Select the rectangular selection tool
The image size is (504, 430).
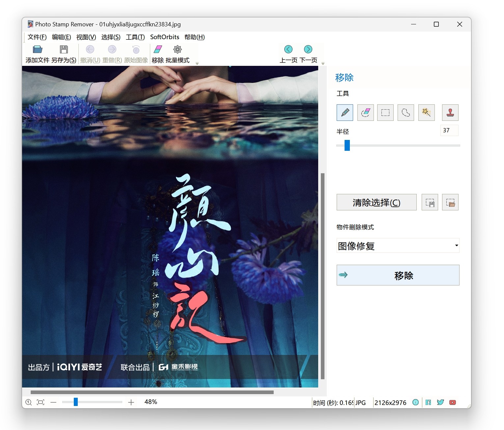tap(385, 113)
